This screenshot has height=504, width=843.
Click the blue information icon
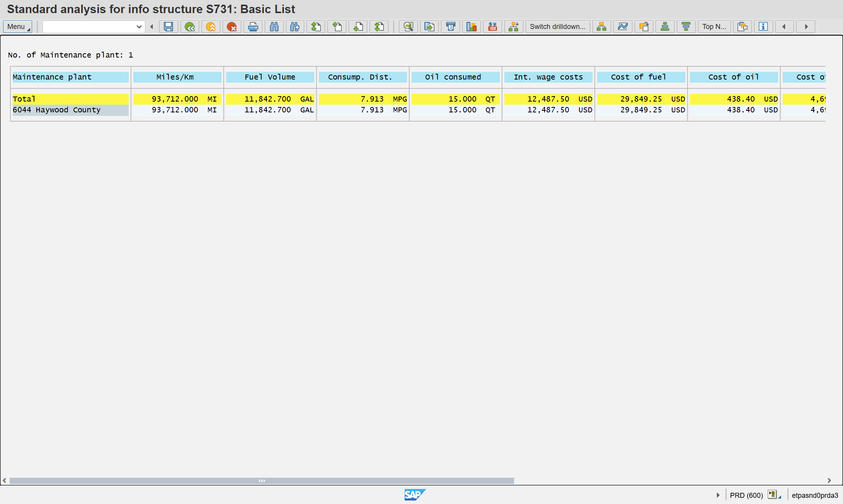[x=763, y=27]
